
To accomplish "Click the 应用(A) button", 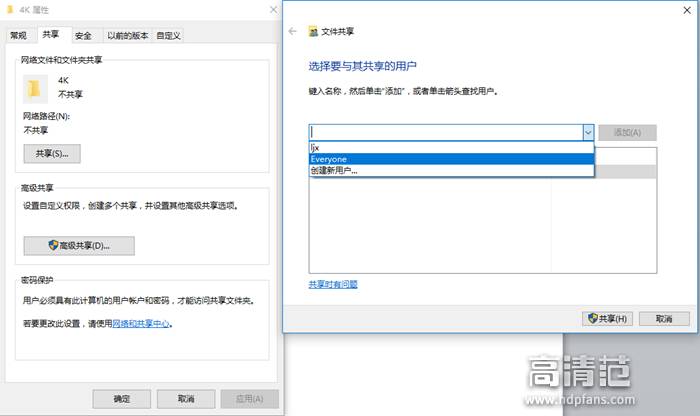I will pos(250,399).
